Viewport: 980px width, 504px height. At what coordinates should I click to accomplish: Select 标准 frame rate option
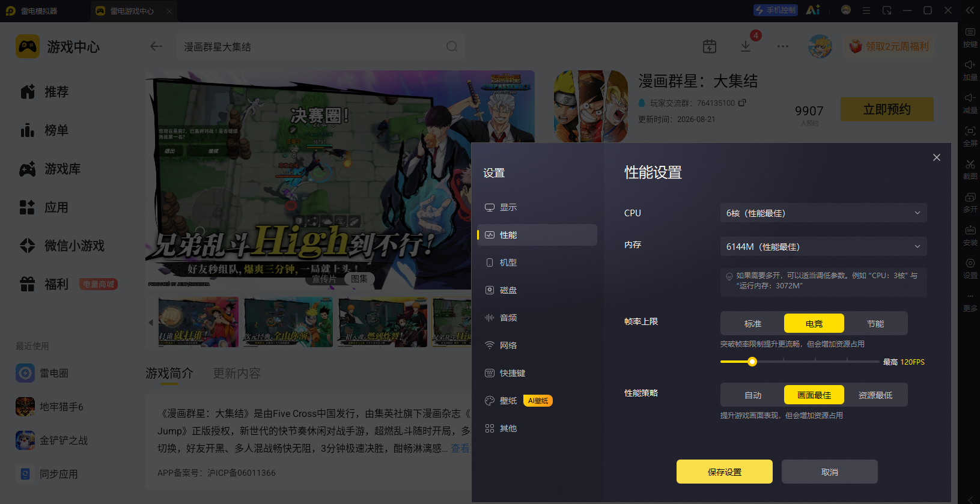point(753,324)
